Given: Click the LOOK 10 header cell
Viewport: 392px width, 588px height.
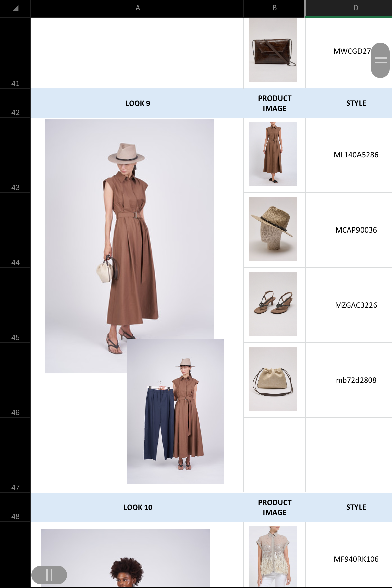Looking at the screenshot, I should click(x=137, y=507).
